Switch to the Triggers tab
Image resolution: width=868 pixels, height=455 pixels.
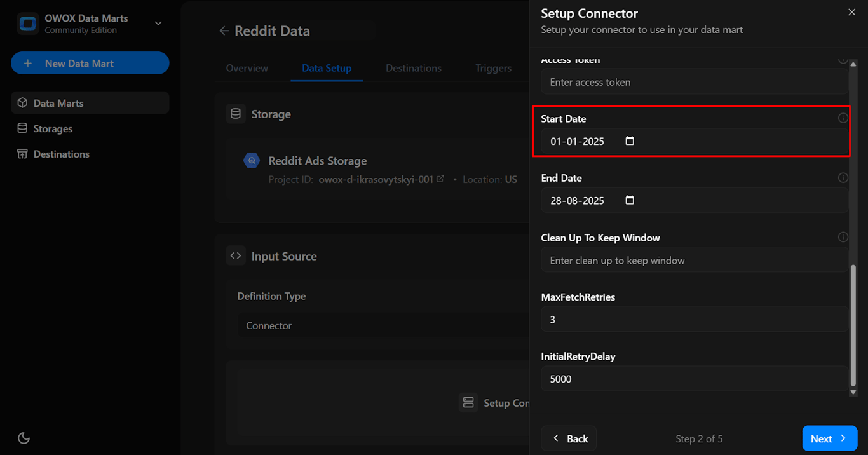point(494,68)
